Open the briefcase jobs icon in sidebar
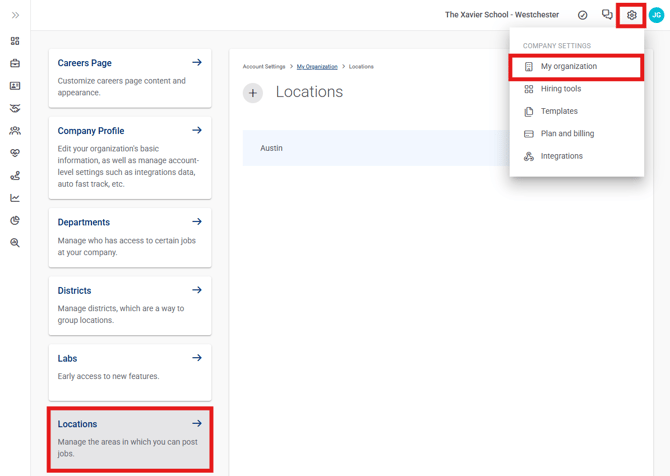The image size is (670, 476). pyautogui.click(x=15, y=63)
